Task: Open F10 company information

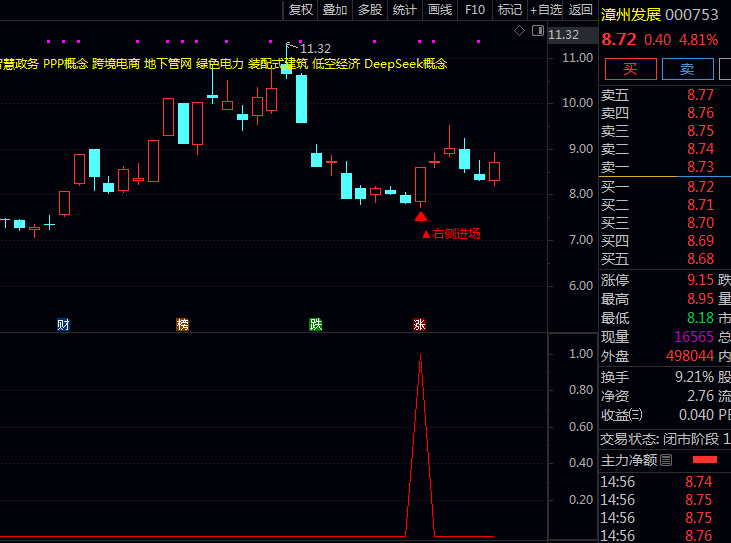Action: [x=475, y=10]
